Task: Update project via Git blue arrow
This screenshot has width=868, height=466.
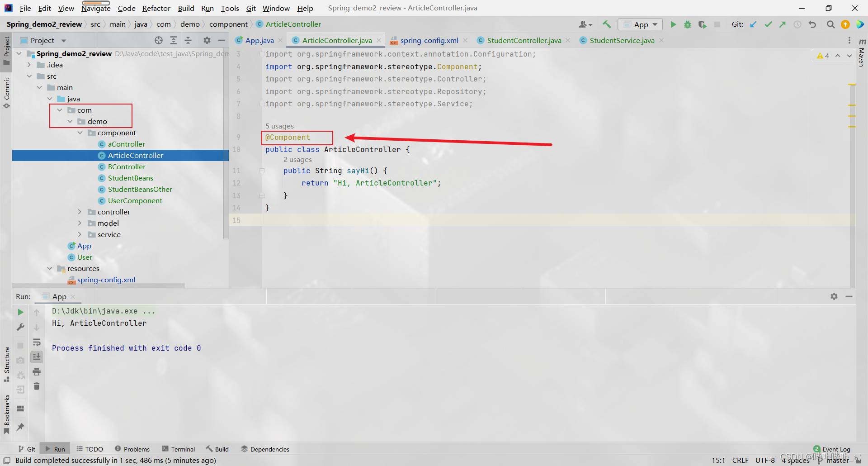Action: pos(754,24)
